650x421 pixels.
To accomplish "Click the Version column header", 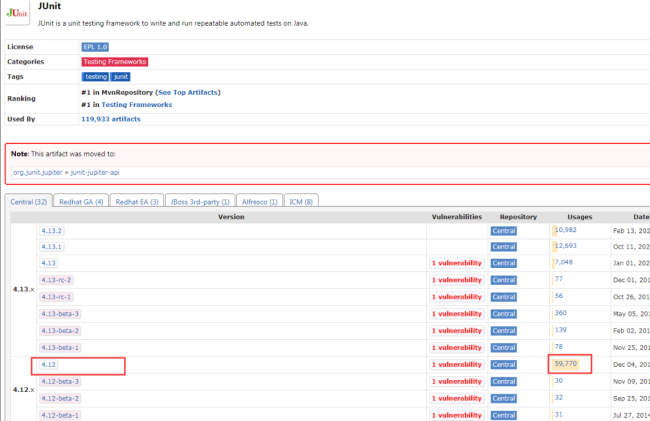I will 231,217.
